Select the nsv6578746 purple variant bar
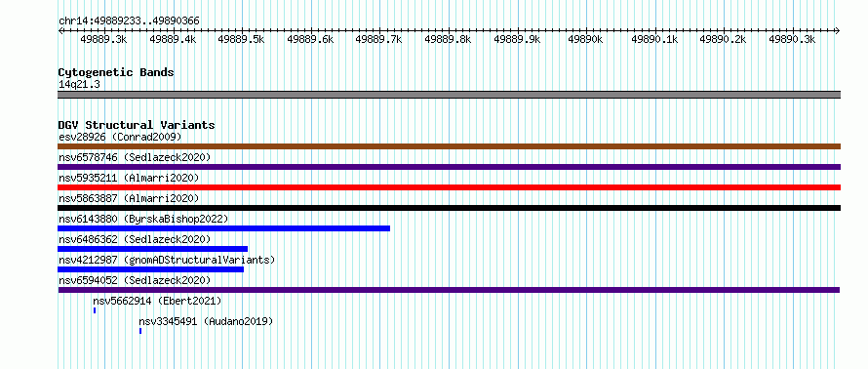Screen dimensions: 868x369 pyautogui.click(x=449, y=167)
